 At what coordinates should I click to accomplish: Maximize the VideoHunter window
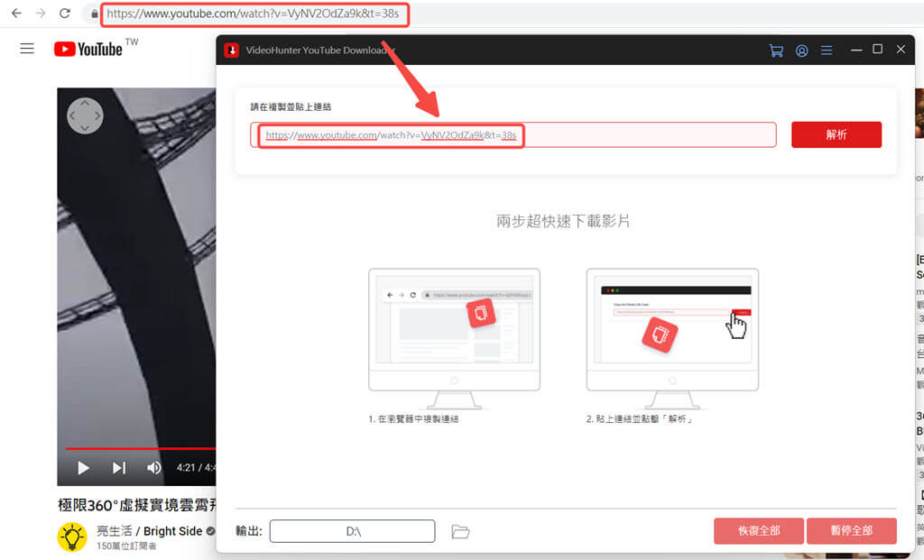877,49
